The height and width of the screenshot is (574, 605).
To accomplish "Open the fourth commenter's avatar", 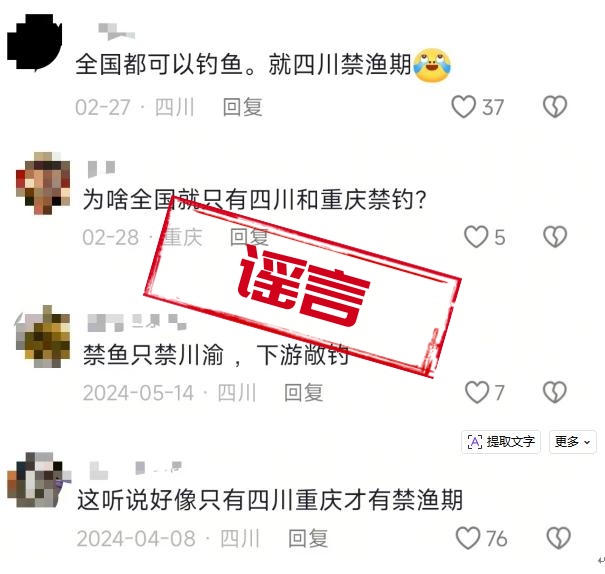I will pyautogui.click(x=39, y=480).
